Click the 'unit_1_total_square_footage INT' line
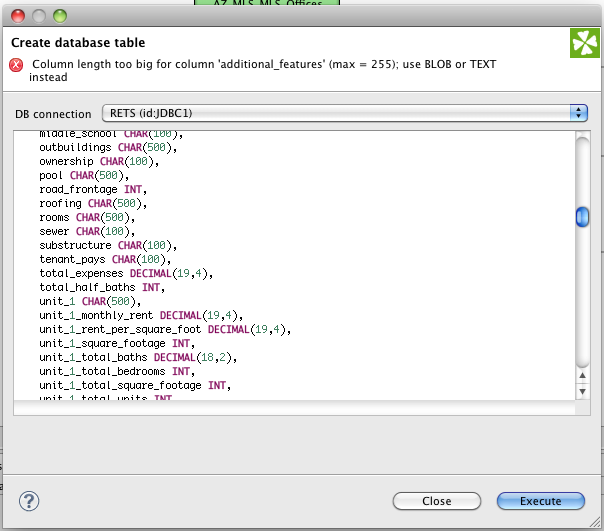The height and width of the screenshot is (531, 604). pyautogui.click(x=135, y=385)
